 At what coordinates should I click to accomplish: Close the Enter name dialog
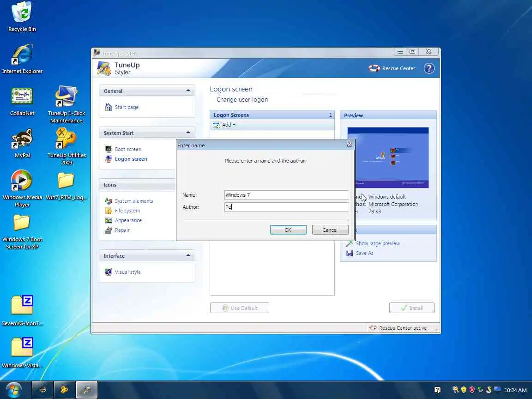(x=349, y=145)
